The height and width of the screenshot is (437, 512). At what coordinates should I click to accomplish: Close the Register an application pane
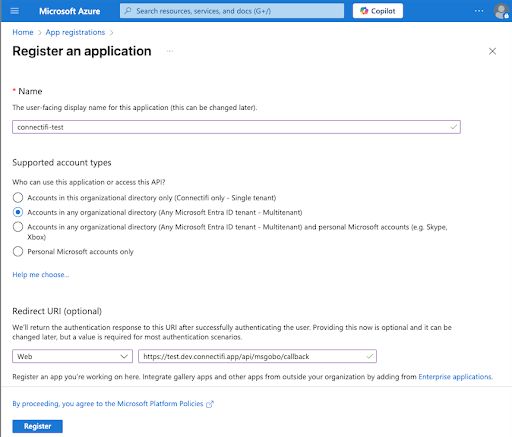tap(492, 51)
